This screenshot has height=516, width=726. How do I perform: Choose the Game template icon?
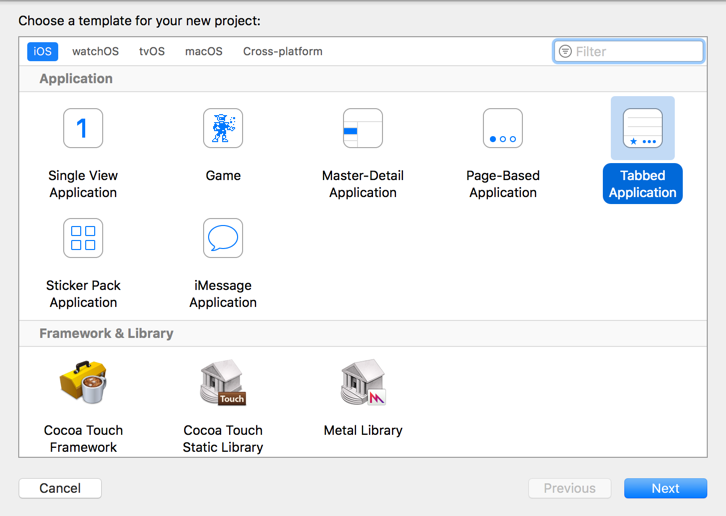(223, 128)
